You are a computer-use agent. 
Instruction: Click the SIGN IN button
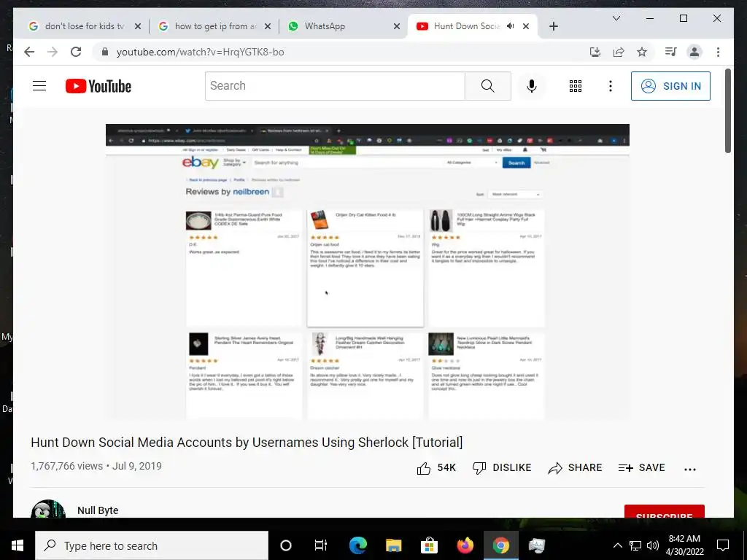coord(670,86)
